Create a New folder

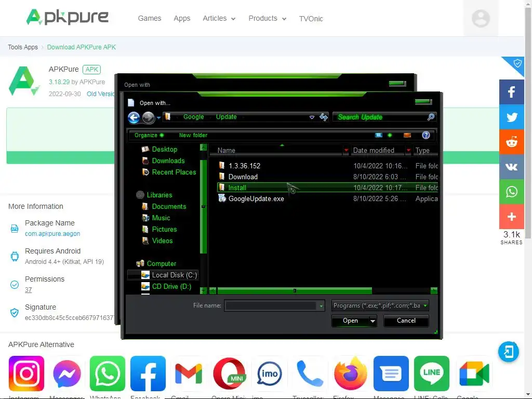point(193,135)
